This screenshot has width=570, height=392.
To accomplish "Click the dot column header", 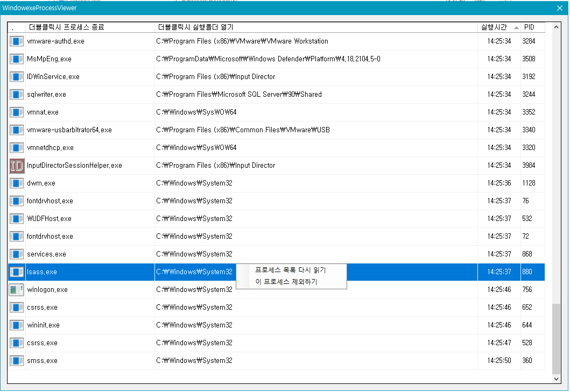I will click(17, 27).
